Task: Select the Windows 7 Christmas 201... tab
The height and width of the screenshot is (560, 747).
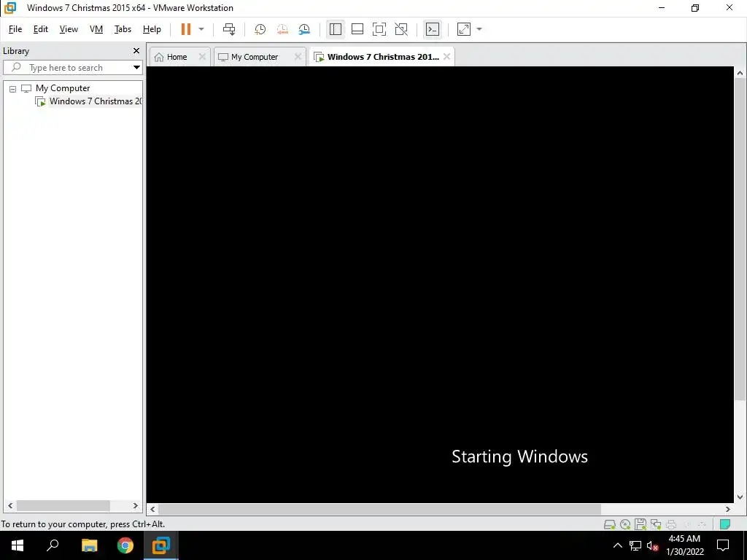Action: (x=376, y=57)
